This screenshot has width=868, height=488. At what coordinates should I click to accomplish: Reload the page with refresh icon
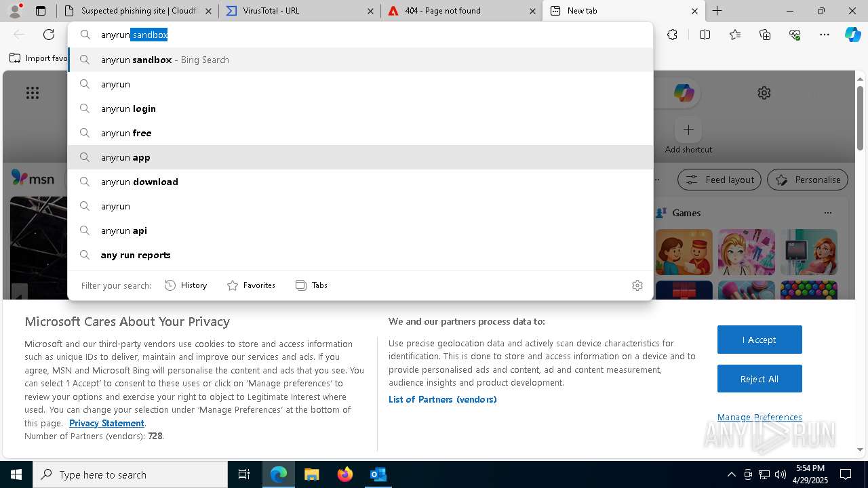coord(49,35)
